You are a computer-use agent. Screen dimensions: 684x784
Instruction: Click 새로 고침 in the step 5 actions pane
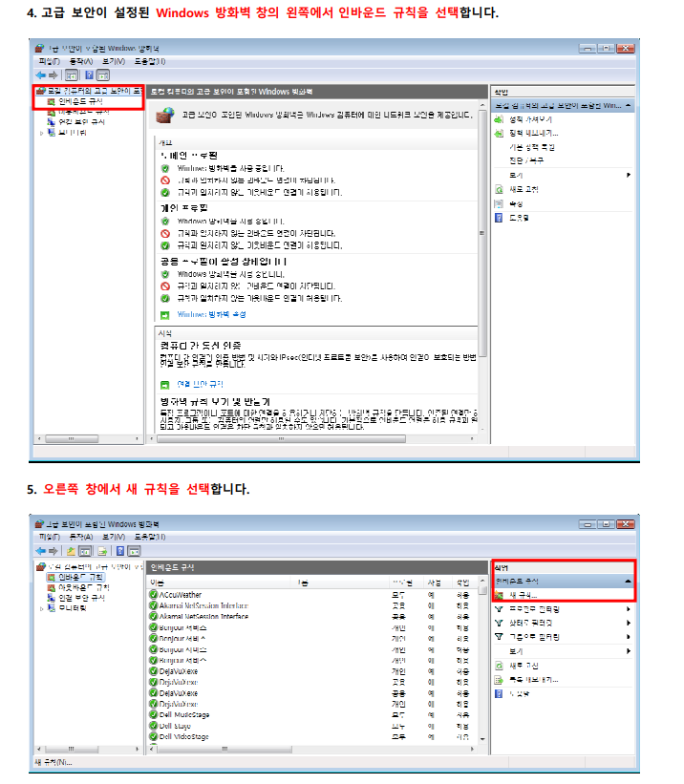coord(524,666)
